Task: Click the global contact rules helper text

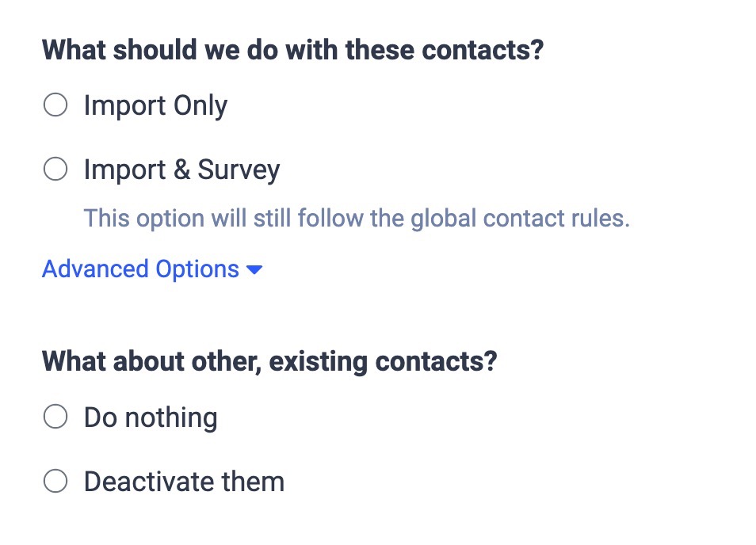Action: tap(357, 218)
